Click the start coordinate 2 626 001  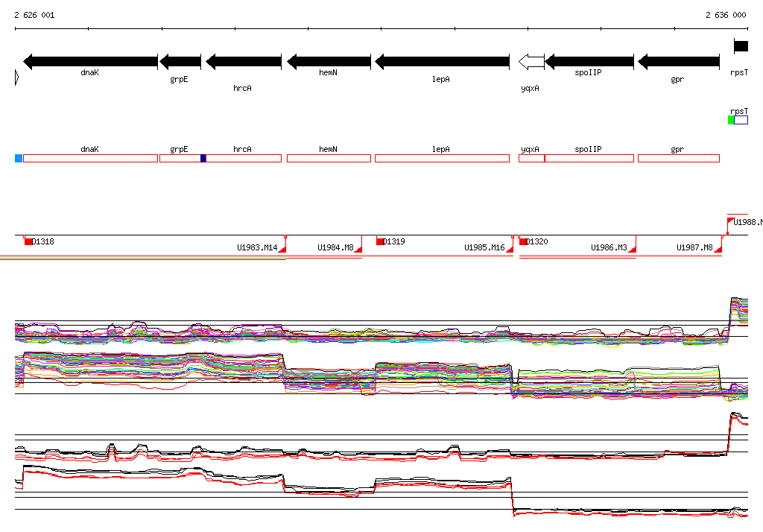point(34,15)
